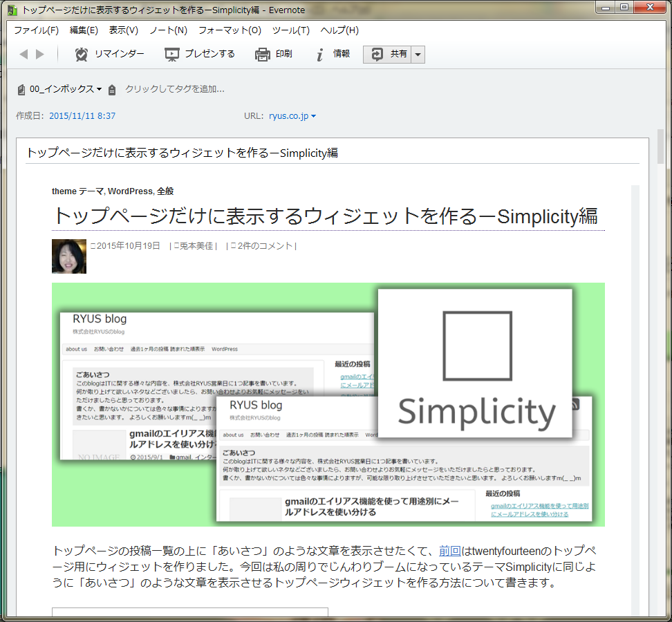The image size is (672, 622).
Task: Click the creation date 2015/11/11 8:37
Action: 82,116
